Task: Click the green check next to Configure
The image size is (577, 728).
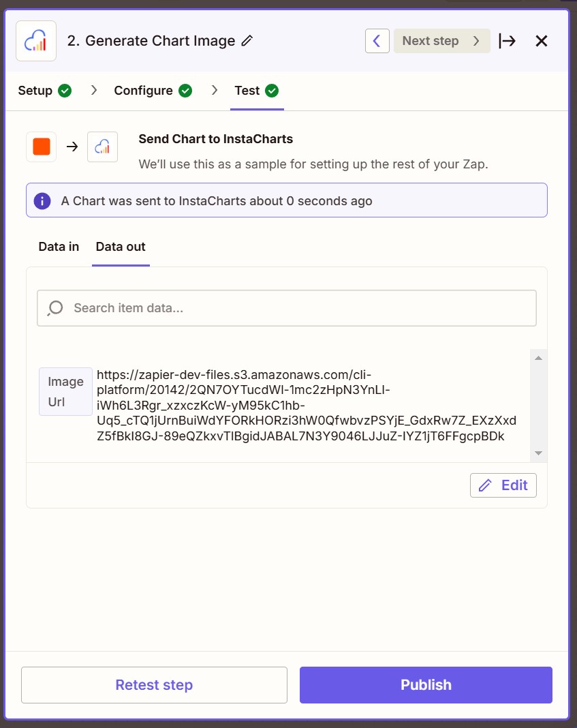Action: [x=185, y=91]
